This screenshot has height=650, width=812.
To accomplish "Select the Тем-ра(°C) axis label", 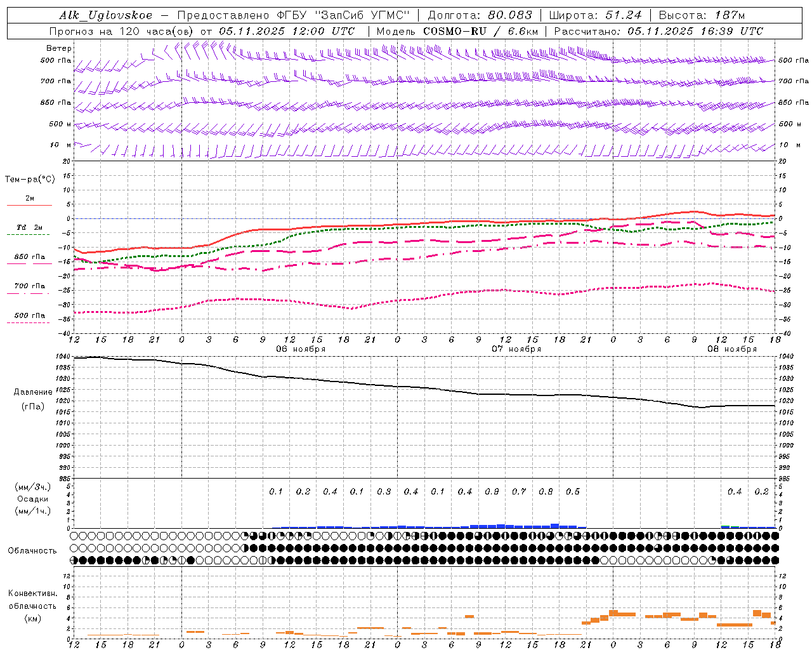I will (30, 180).
